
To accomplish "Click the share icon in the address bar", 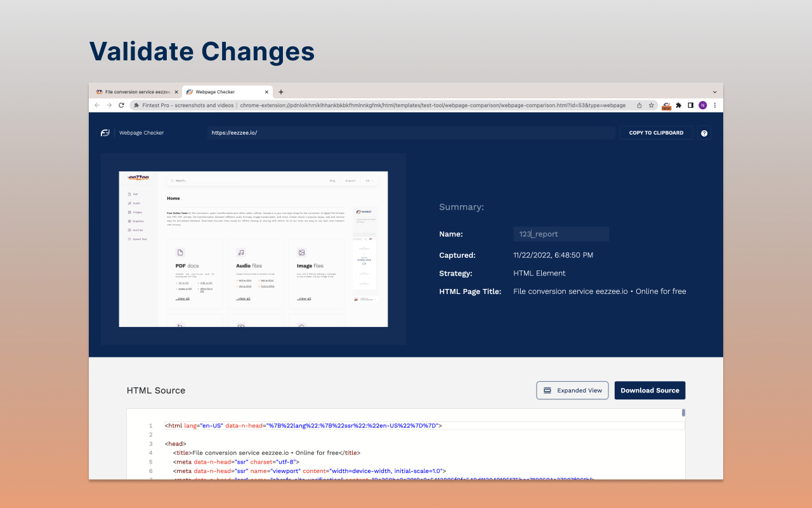I will (x=639, y=105).
